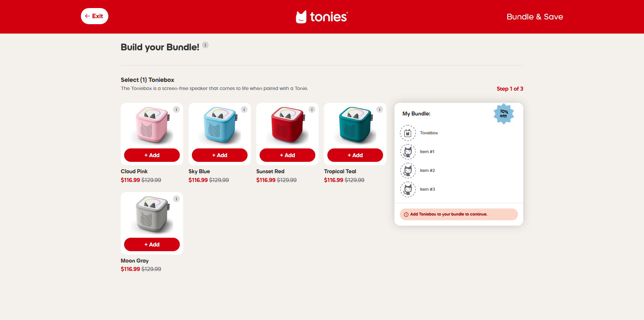This screenshot has width=644, height=320.
Task: Select the Cloud Pink Toniebox image
Action: tap(152, 125)
